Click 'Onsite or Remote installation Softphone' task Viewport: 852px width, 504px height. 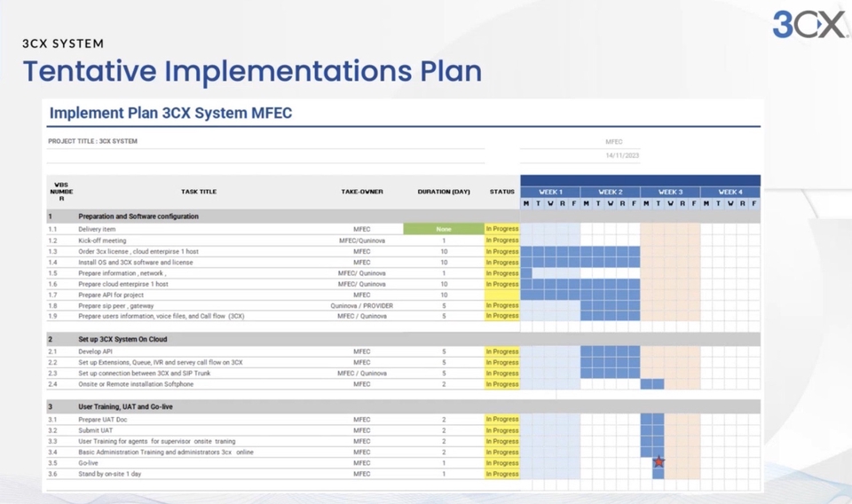136,384
